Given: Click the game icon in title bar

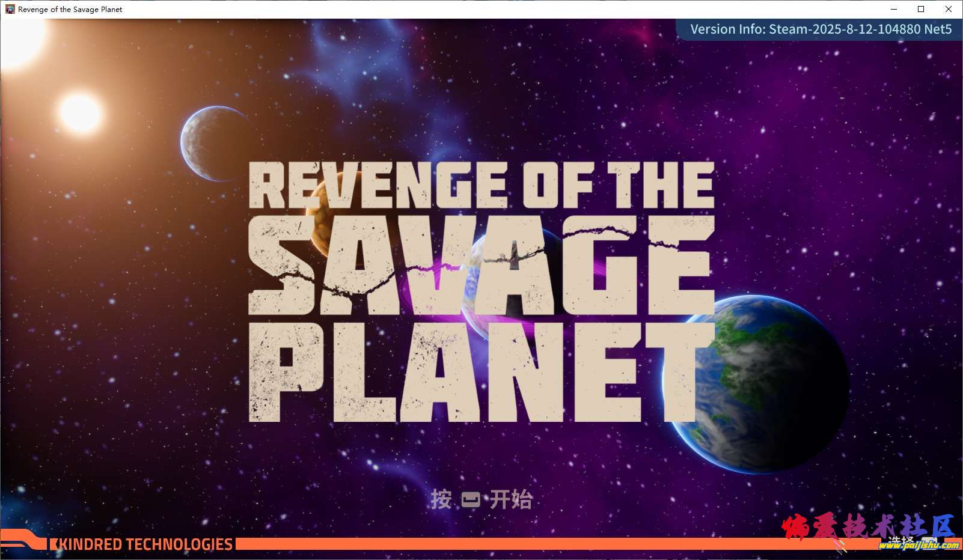Looking at the screenshot, I should pos(10,9).
